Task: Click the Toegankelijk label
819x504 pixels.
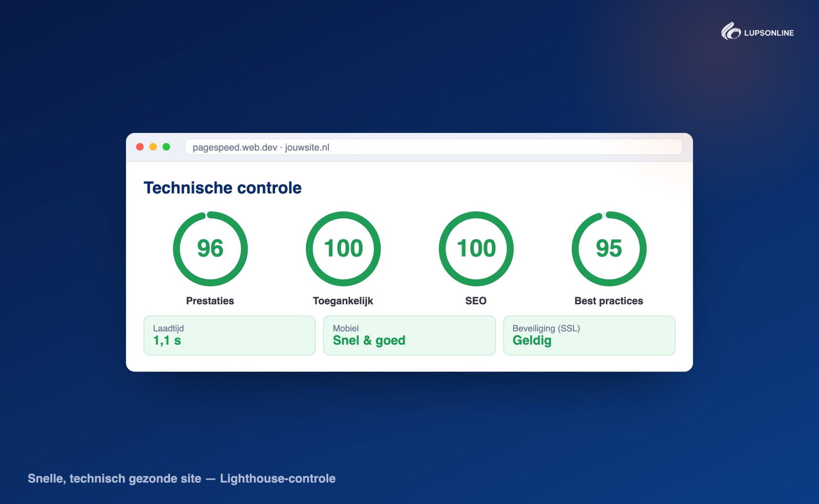Action: pyautogui.click(x=343, y=301)
